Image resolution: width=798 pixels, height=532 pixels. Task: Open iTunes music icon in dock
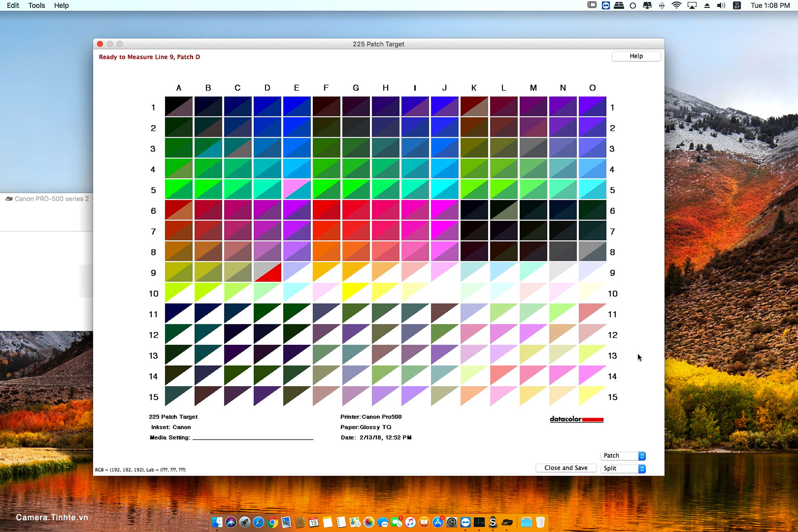410,522
